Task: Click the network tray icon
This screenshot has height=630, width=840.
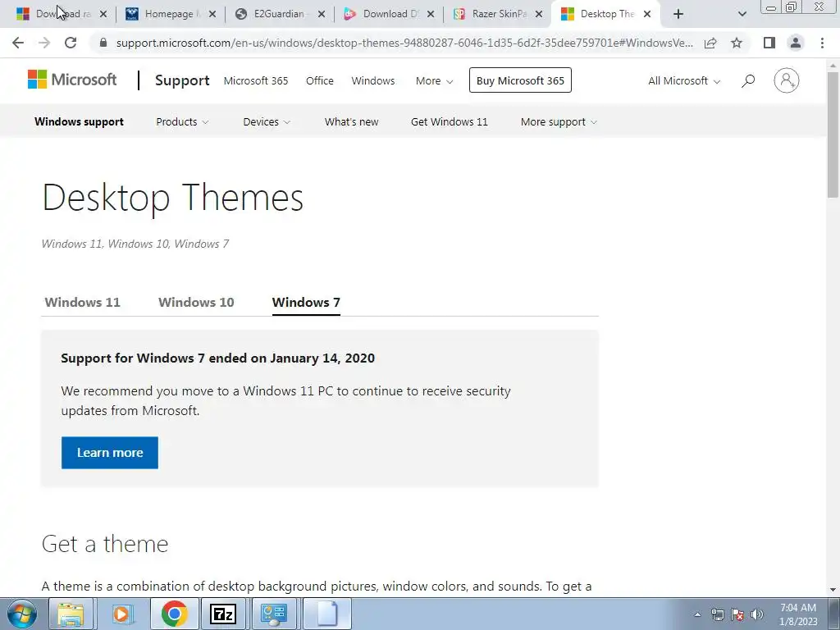Action: coord(717,614)
